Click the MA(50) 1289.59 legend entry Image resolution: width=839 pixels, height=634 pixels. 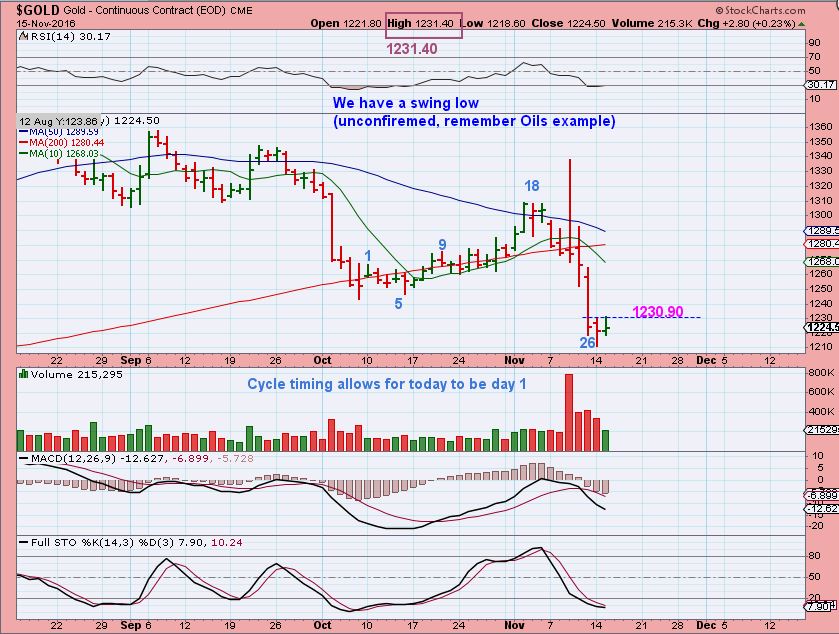[59, 132]
